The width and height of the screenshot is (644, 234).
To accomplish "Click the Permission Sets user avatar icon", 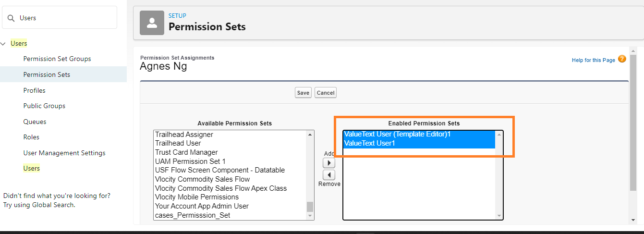I will 152,23.
